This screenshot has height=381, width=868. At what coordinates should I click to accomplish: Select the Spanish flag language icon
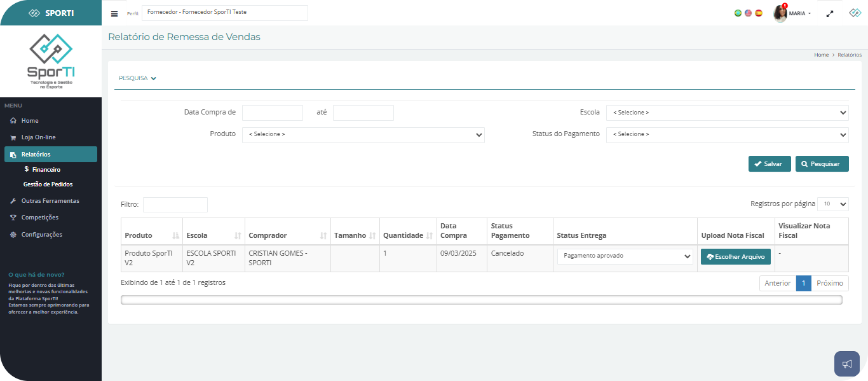point(758,13)
